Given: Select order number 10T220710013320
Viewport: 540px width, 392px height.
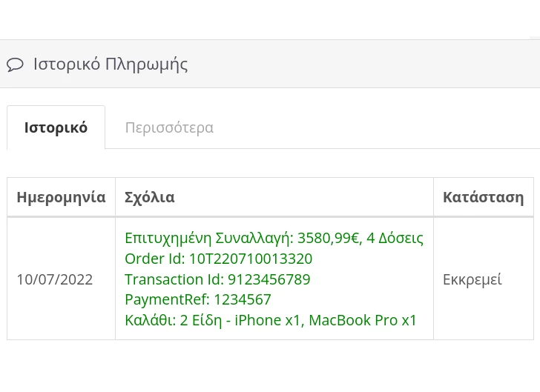Looking at the screenshot, I should coord(250,259).
